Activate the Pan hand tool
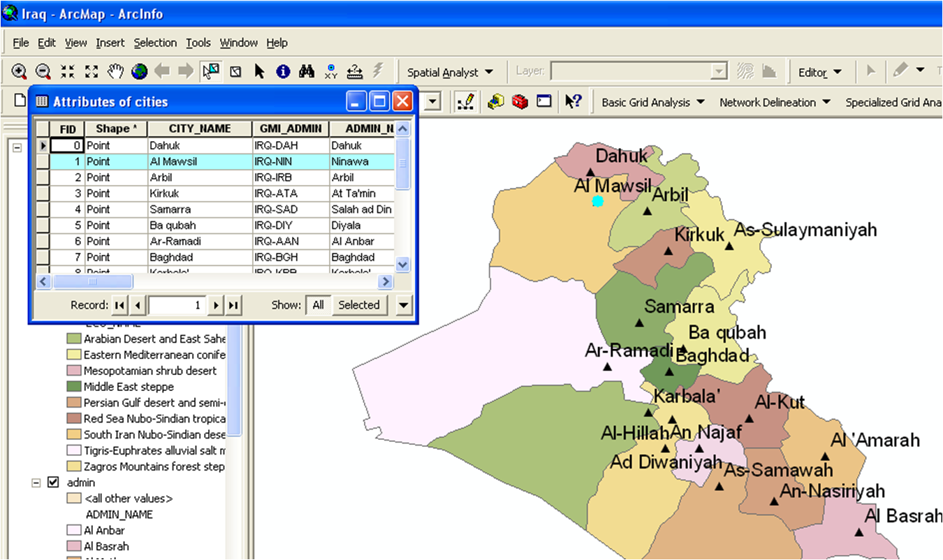943x560 pixels. [x=115, y=71]
